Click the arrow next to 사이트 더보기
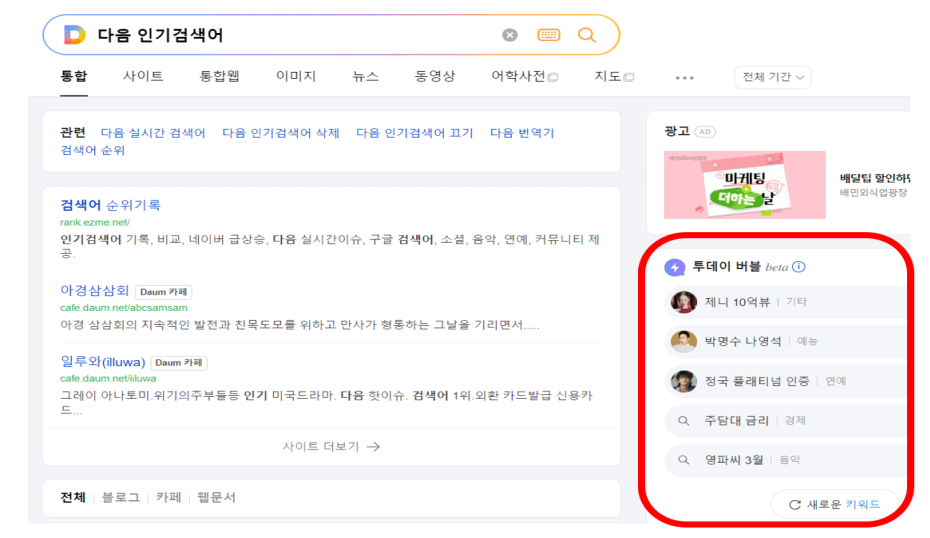This screenshot has height=538, width=930. click(x=373, y=447)
